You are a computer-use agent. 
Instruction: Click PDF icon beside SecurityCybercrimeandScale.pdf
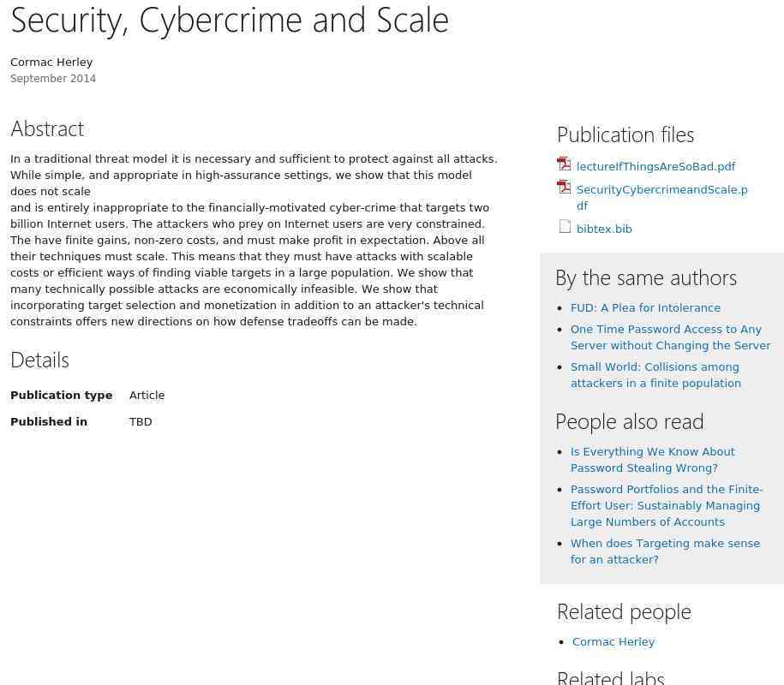click(564, 188)
